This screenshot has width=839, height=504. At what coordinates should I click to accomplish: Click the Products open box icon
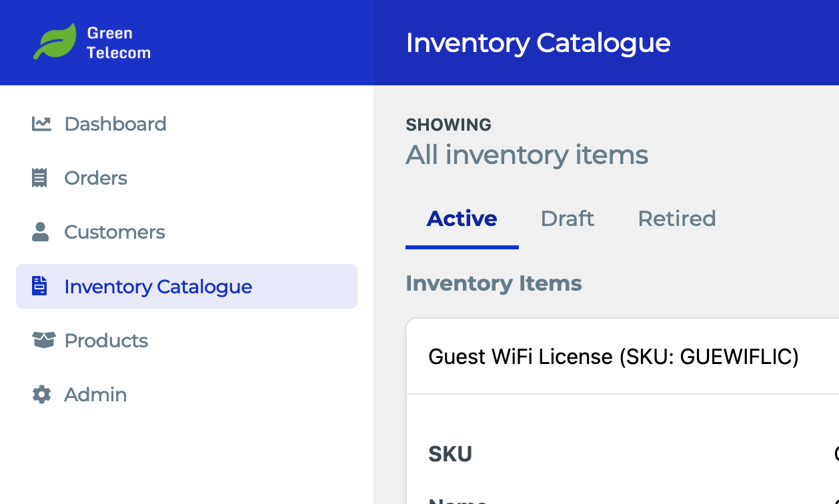43,340
